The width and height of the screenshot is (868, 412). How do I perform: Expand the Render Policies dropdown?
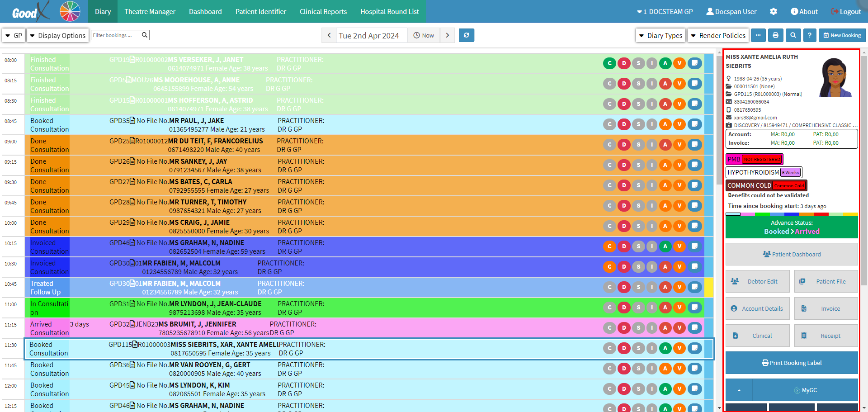click(x=718, y=35)
